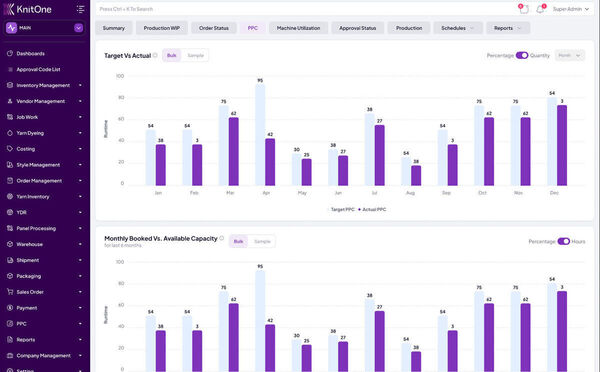Click the Ctrl+K search field
Screen dimensions: 600x372
tap(304, 9)
